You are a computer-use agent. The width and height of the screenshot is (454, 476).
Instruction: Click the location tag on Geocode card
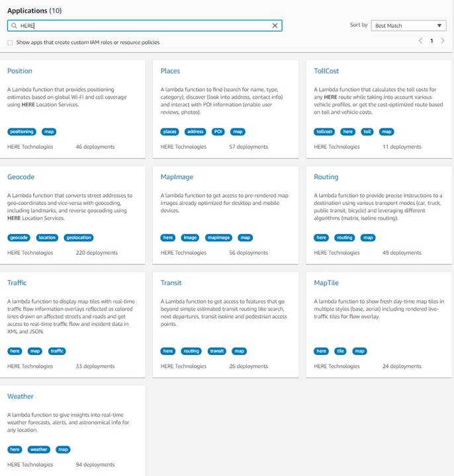[47, 238]
